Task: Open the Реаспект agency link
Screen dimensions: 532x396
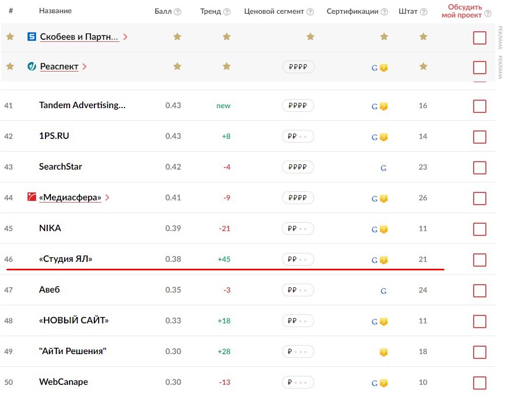Action: [59, 66]
